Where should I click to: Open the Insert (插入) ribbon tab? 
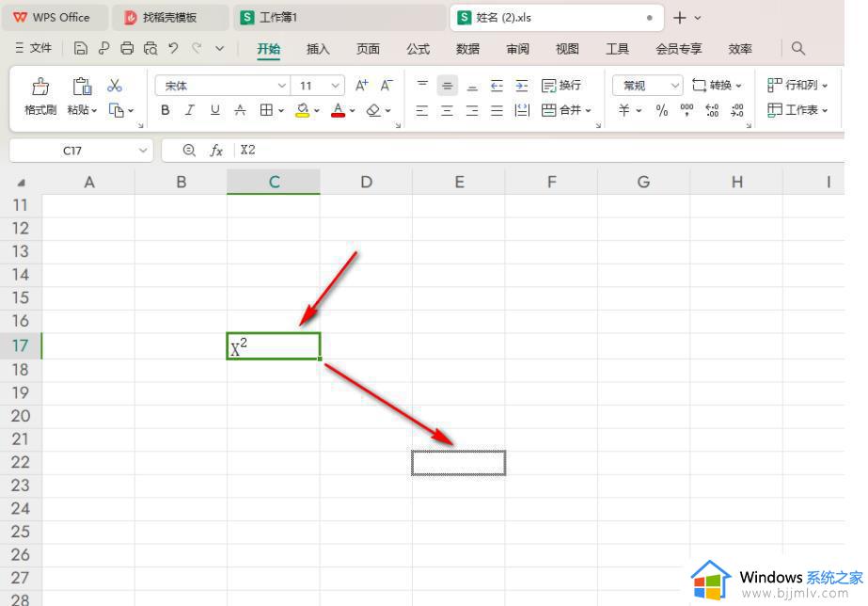(318, 49)
